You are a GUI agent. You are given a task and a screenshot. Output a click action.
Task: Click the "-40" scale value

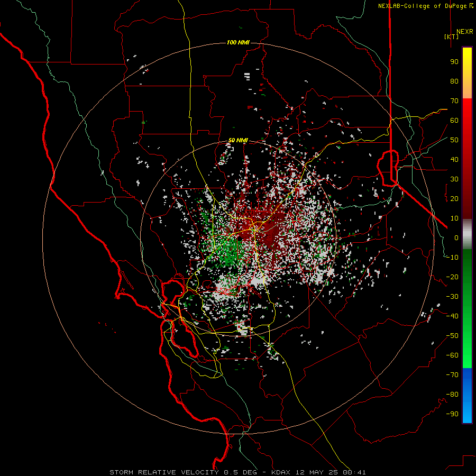tap(452, 316)
